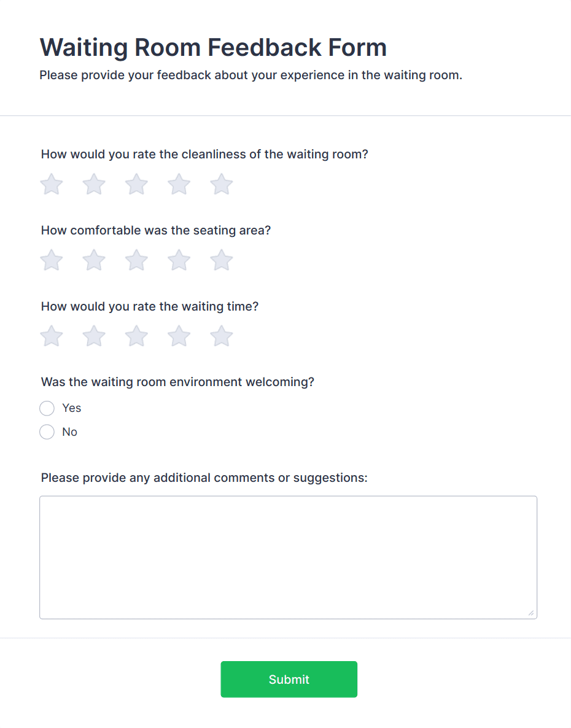Choose third star for seating comfort

[x=136, y=260]
